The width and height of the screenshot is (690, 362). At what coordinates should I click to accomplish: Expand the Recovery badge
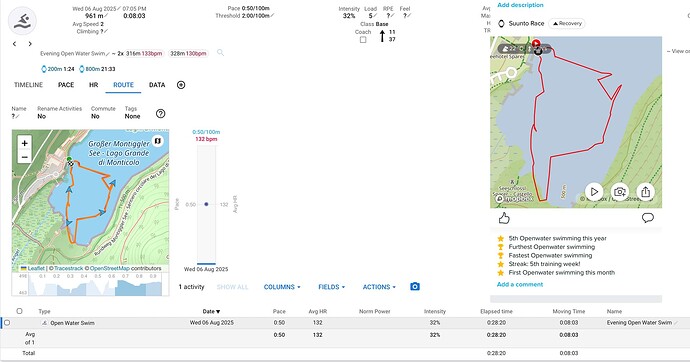(x=567, y=23)
